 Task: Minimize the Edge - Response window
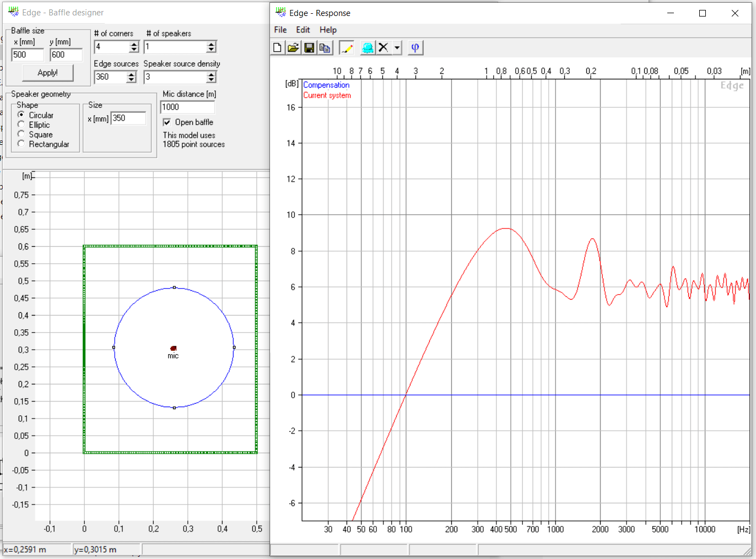point(671,13)
